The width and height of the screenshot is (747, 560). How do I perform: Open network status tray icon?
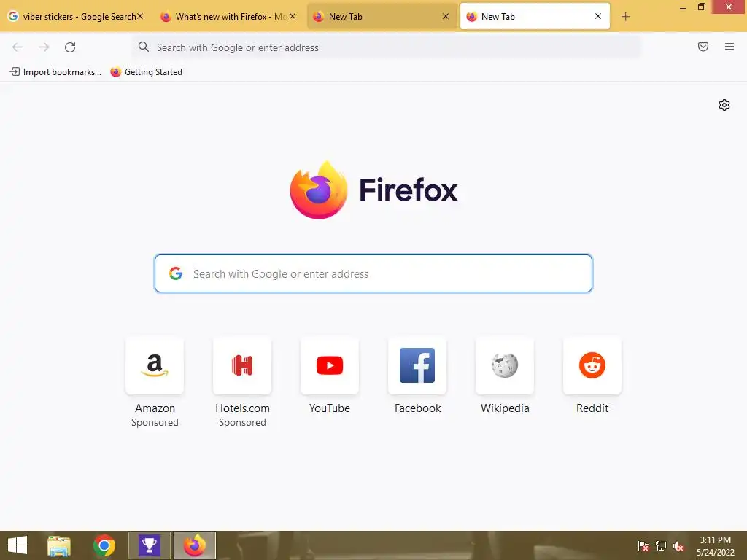(x=661, y=546)
